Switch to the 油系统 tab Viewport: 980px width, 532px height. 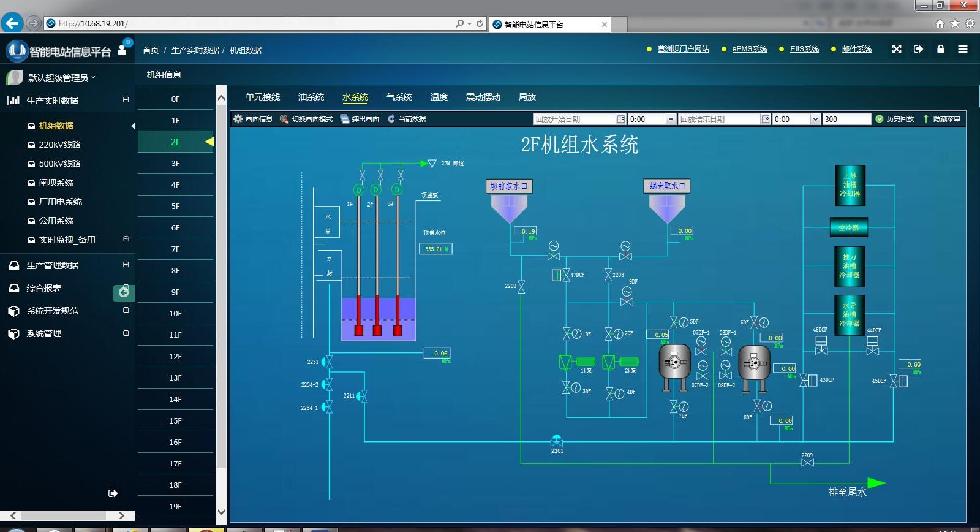(x=311, y=97)
